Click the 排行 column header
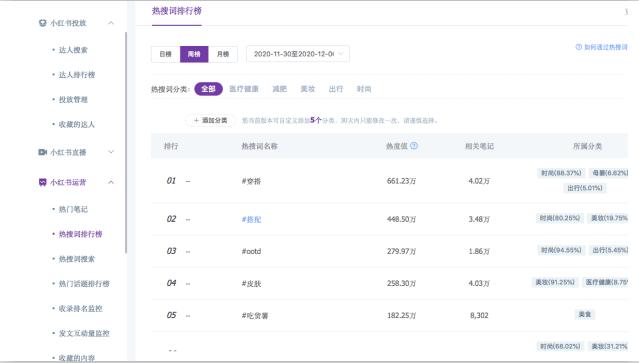 pos(171,146)
